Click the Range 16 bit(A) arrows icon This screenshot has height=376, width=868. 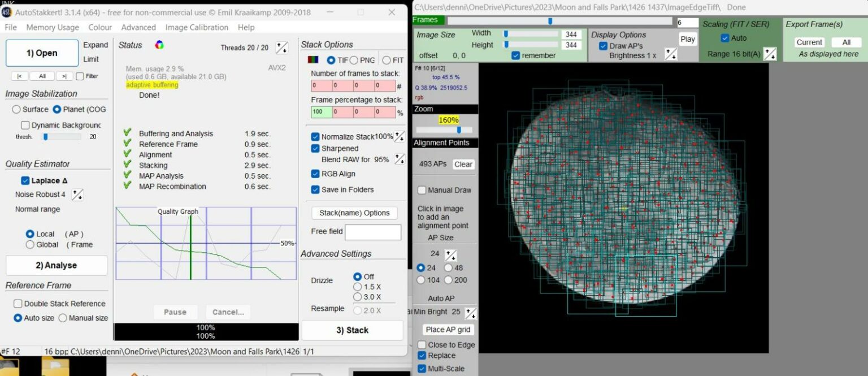pyautogui.click(x=770, y=54)
